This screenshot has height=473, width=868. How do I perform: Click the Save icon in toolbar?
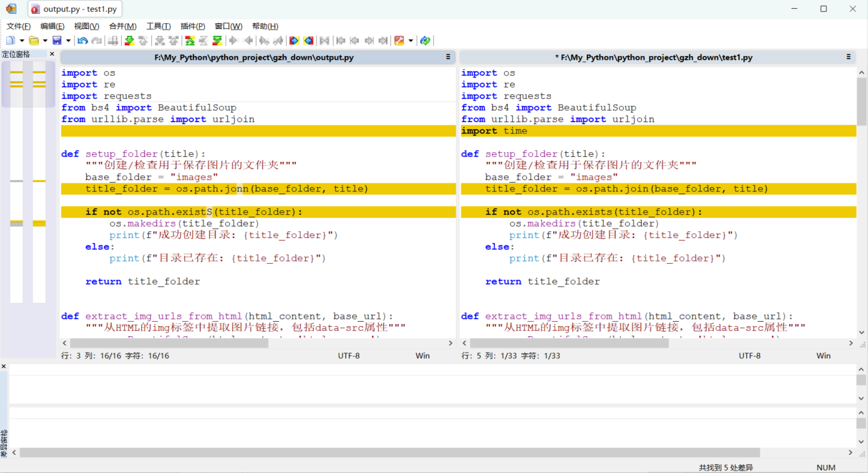coord(57,41)
